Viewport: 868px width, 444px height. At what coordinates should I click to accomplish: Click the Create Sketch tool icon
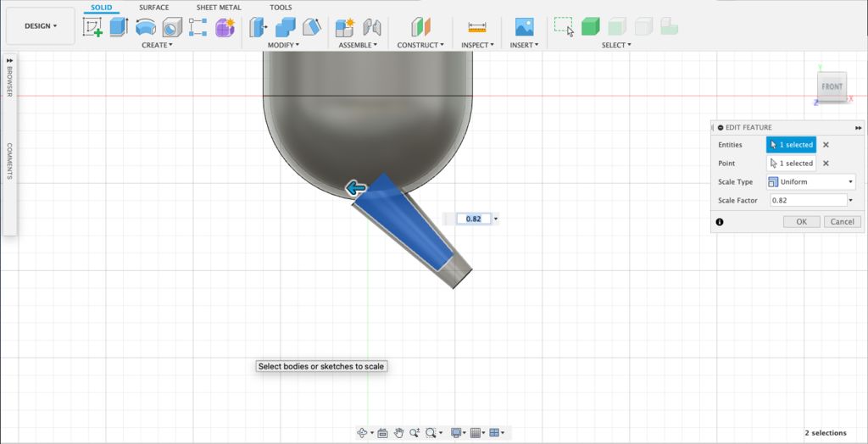coord(92,27)
